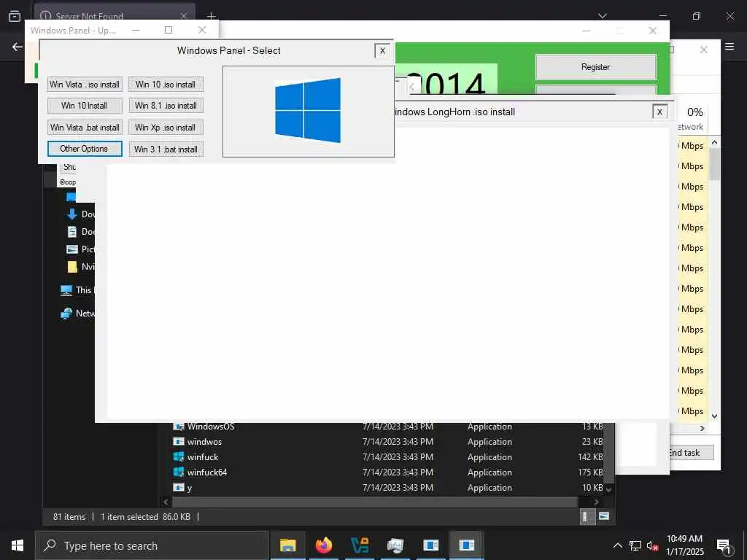747x560 pixels.
Task: Select the winfuck64 file row
Action: [387, 472]
